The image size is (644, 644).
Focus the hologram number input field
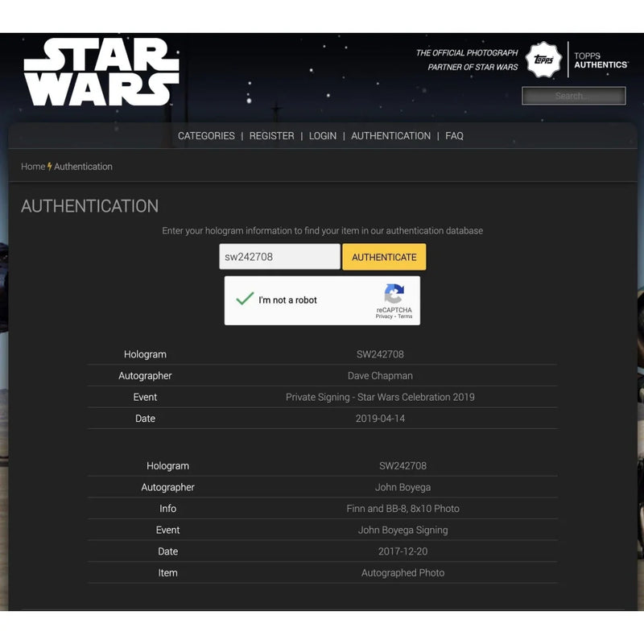279,257
